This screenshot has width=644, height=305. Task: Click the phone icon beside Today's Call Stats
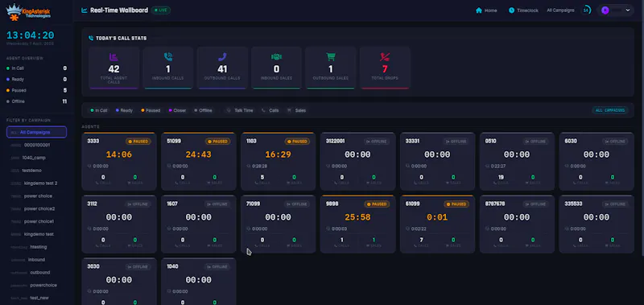(x=91, y=38)
